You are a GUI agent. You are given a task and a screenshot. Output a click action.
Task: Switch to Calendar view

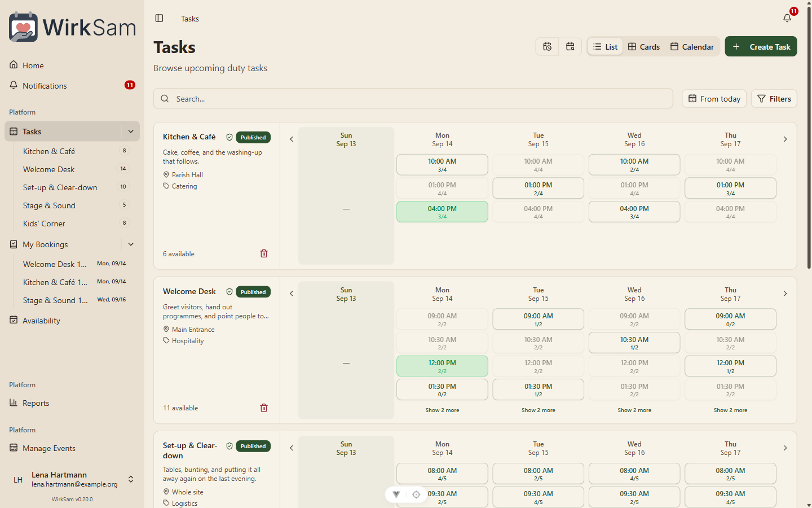[x=692, y=47]
